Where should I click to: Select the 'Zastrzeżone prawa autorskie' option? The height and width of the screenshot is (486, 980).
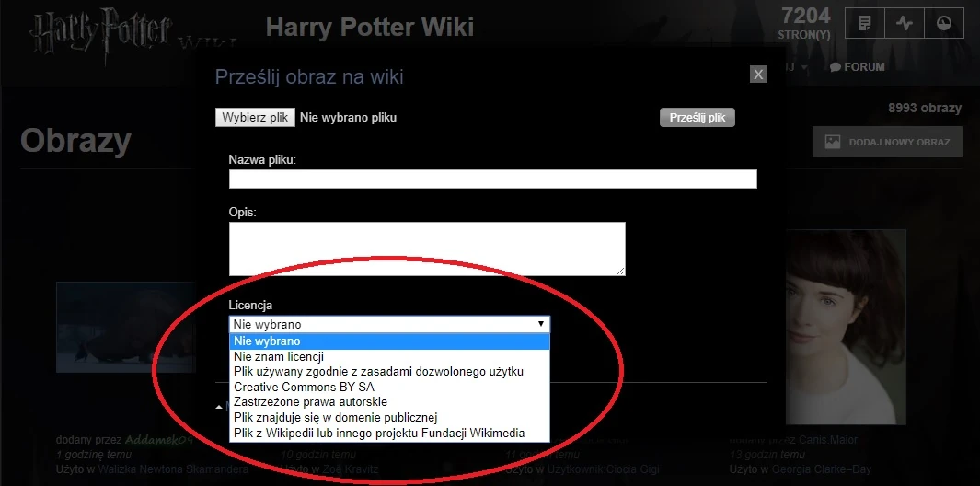coord(389,402)
